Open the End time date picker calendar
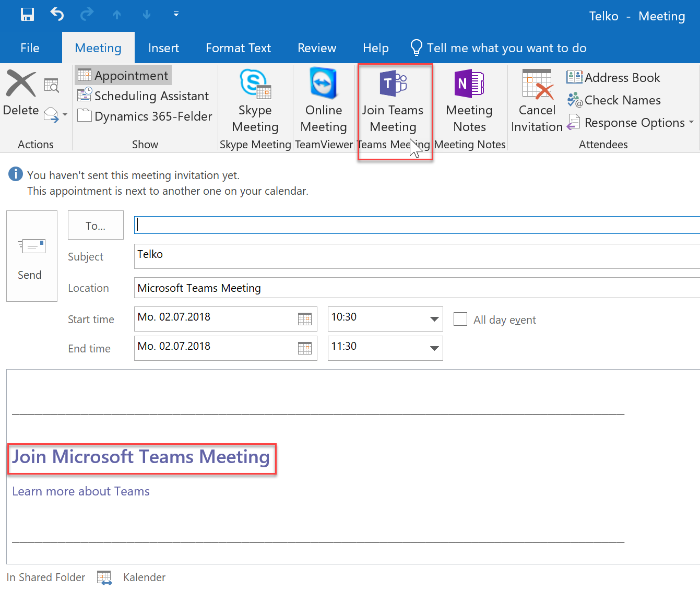The image size is (700, 591). 305,348
